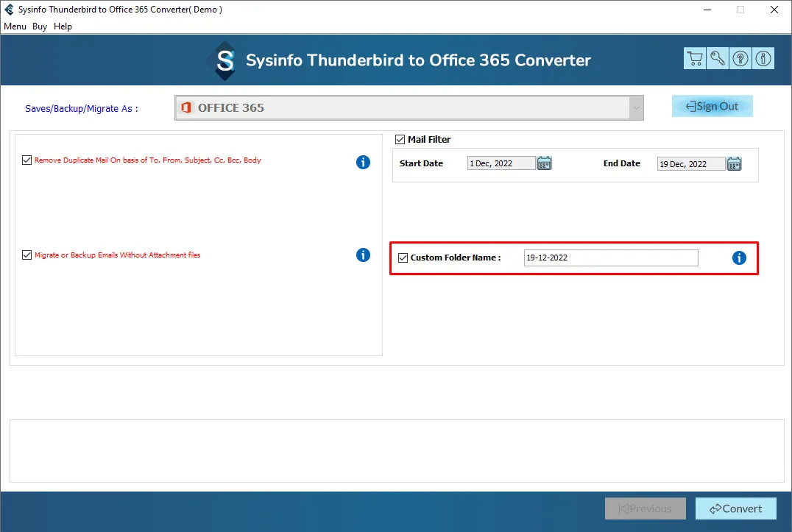Click the shopping cart buy icon
792x532 pixels.
[694, 59]
